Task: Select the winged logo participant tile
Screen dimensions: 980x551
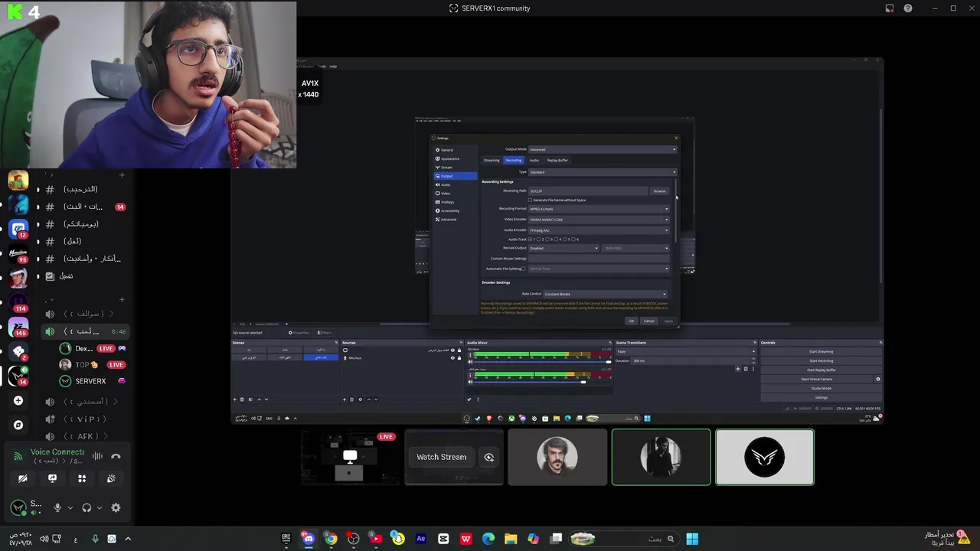Action: coord(765,457)
